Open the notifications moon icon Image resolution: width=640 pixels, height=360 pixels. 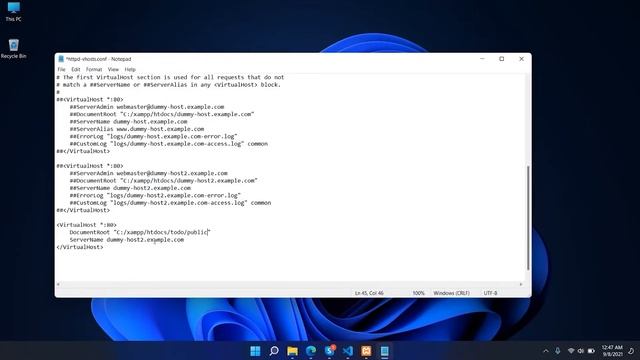click(x=631, y=351)
